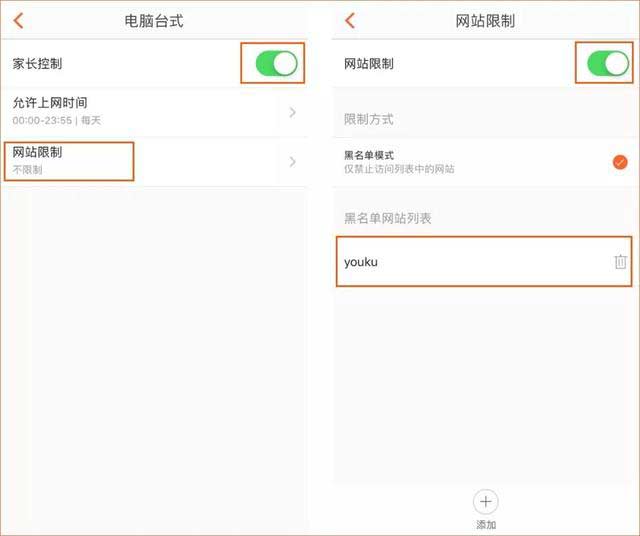This screenshot has width=640, height=536.
Task: Tap the 黑名单网站列表 header
Action: click(388, 218)
